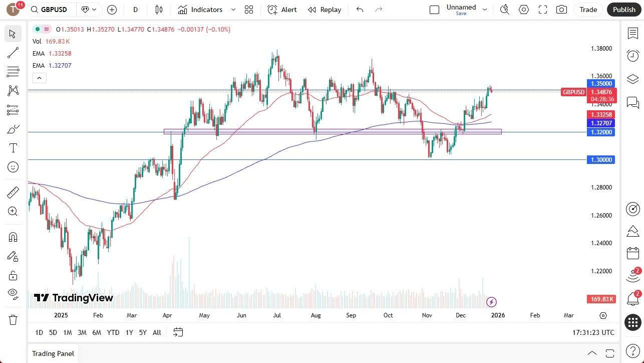The image size is (644, 363).
Task: Publish the chart idea
Action: click(624, 10)
